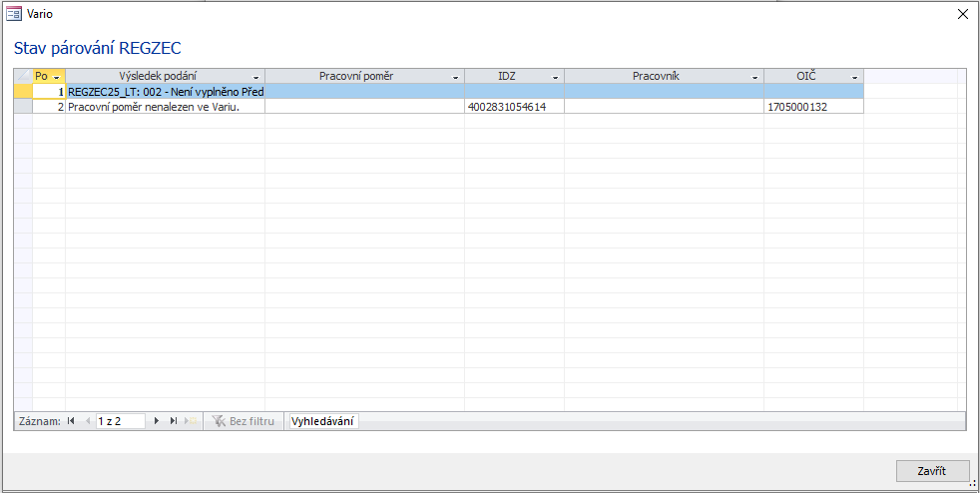
Task: Select row selector of second record
Action: [23, 107]
